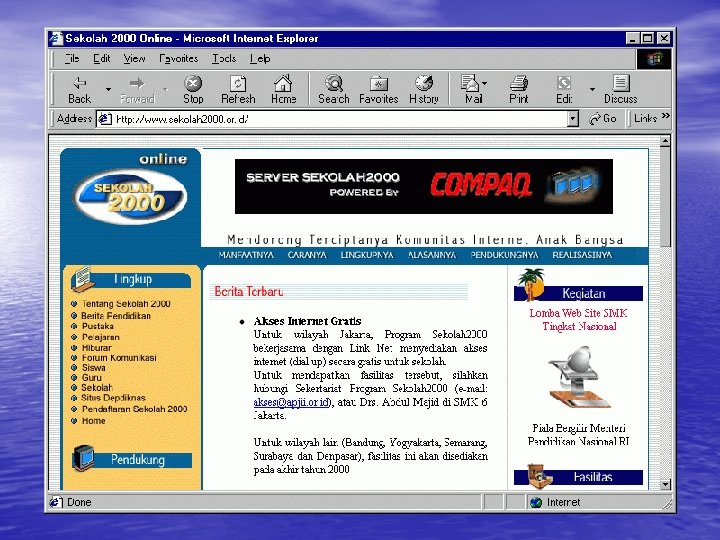Viewport: 720px width, 540px height.
Task: Open the Forward button dropdown arrow
Action: click(165, 90)
